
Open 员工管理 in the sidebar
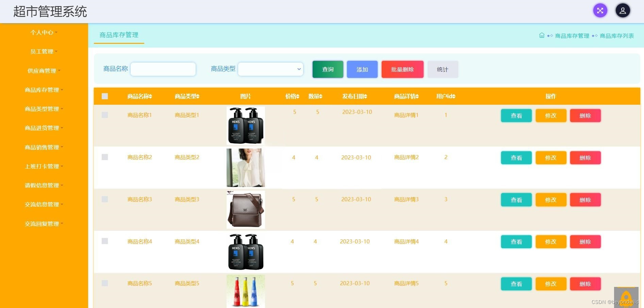42,51
